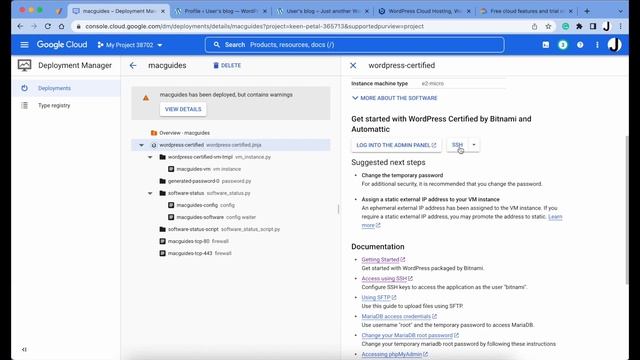
Task: Open the account avatar in Google Cloud header
Action: click(614, 45)
